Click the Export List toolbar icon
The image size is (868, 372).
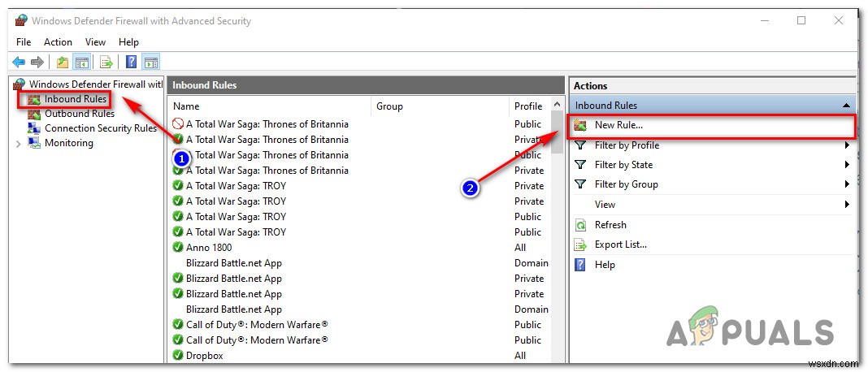106,62
